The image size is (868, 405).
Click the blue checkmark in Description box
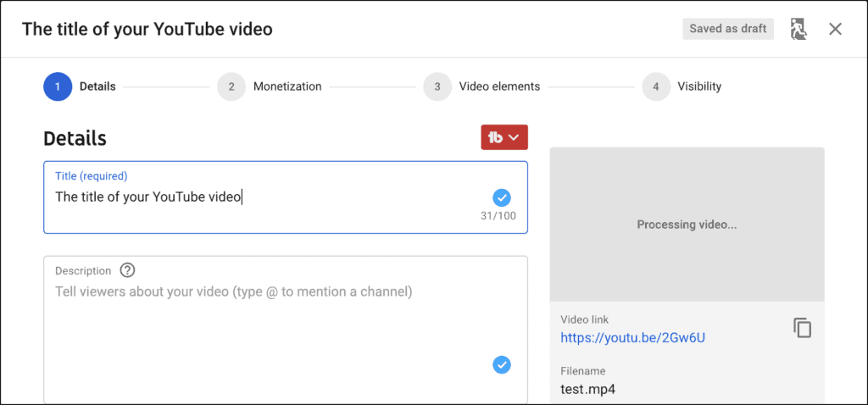pyautogui.click(x=502, y=364)
